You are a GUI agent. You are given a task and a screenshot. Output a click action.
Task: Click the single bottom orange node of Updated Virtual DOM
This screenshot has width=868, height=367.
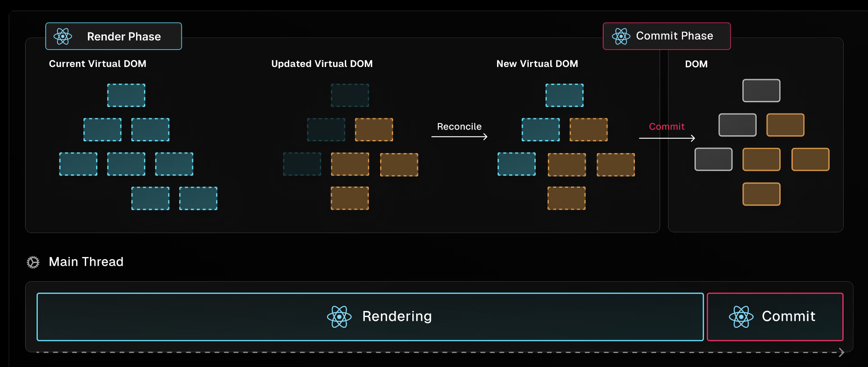coord(350,198)
